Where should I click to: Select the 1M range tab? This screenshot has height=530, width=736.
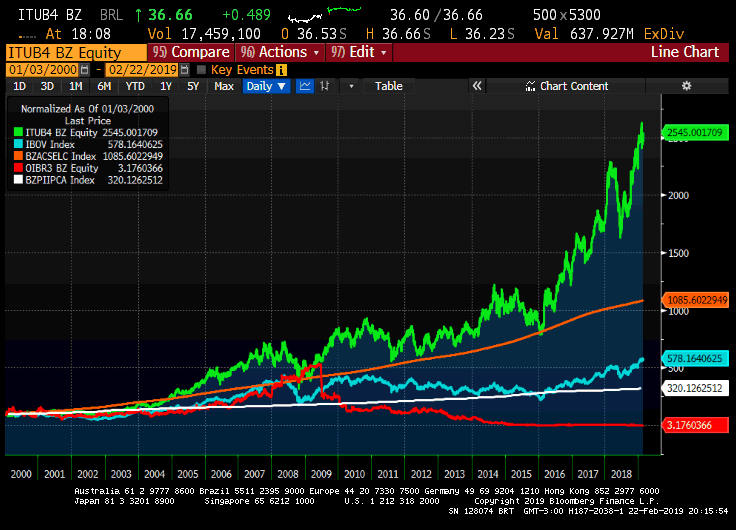(x=76, y=86)
